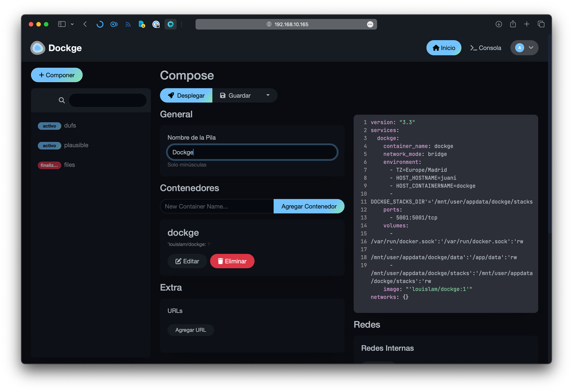This screenshot has height=392, width=573.
Task: Click the user avatar A icon
Action: (519, 48)
